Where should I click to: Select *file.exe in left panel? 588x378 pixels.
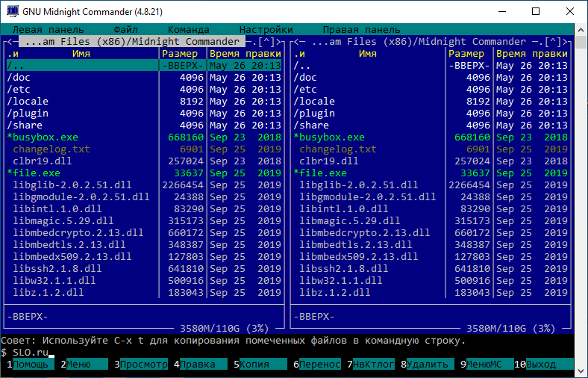point(144,173)
